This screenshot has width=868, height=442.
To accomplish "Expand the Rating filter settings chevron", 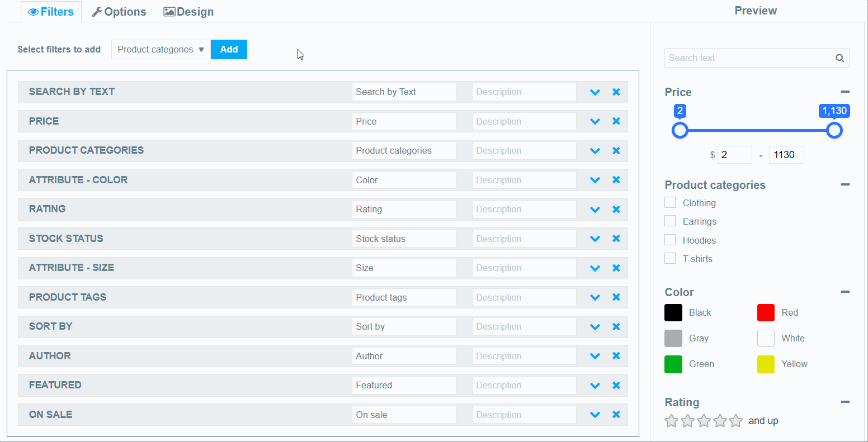I will click(x=595, y=210).
